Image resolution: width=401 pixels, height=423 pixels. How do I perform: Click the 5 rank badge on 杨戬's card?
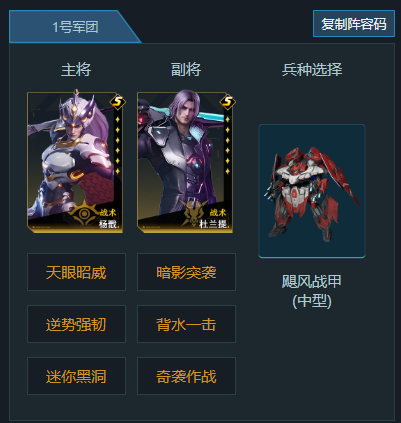tap(118, 102)
